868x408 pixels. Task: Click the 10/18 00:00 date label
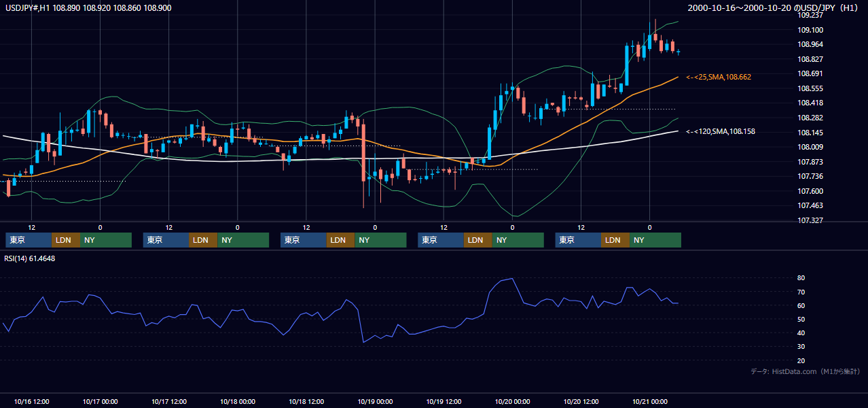[x=237, y=401]
